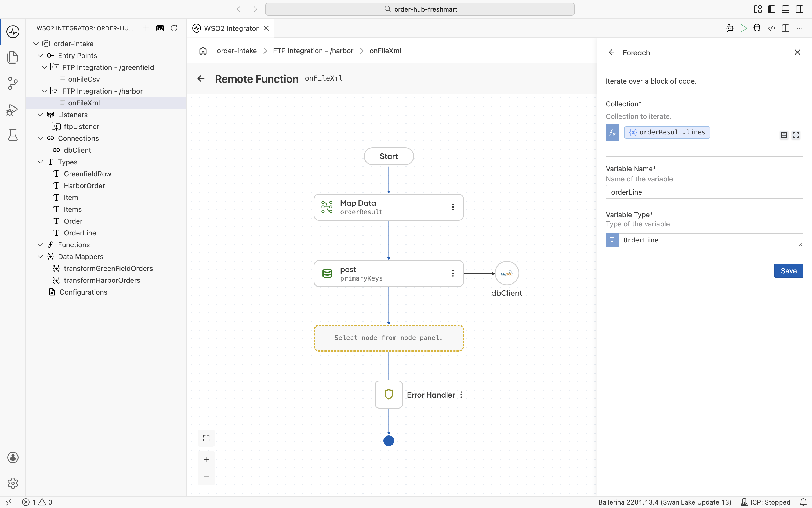Fit diagram to screen
812x508 pixels.
[x=206, y=438]
